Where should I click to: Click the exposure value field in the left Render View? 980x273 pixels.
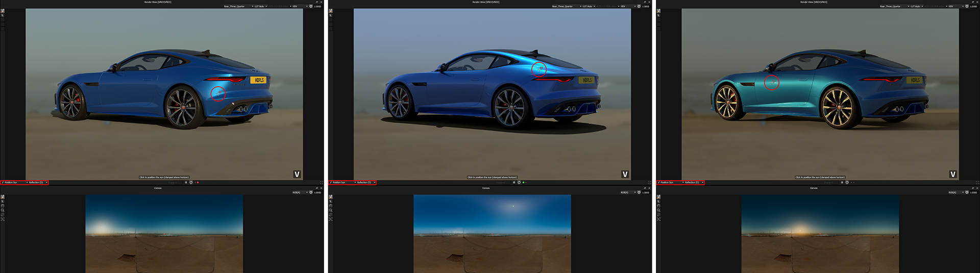[x=317, y=7]
